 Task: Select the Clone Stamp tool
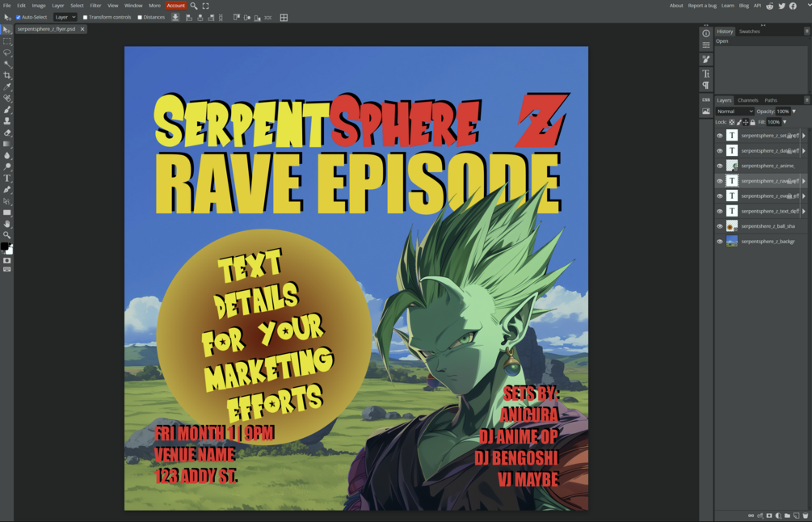[6, 120]
